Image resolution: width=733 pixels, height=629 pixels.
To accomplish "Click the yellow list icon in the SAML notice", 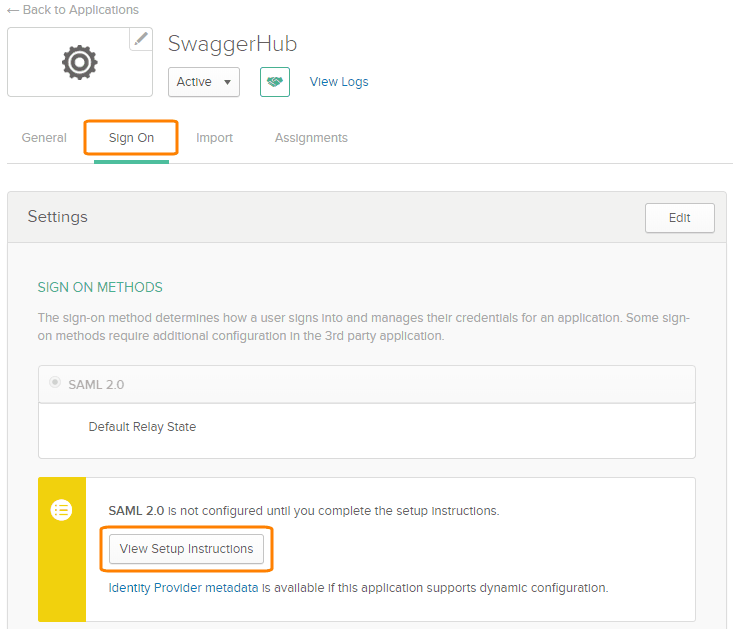I will [x=62, y=510].
